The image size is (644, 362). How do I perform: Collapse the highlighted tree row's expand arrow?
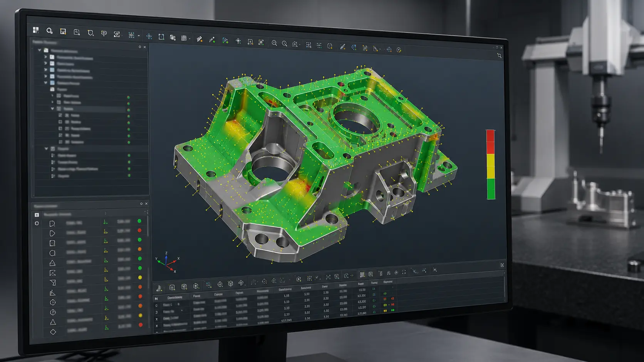pos(52,109)
